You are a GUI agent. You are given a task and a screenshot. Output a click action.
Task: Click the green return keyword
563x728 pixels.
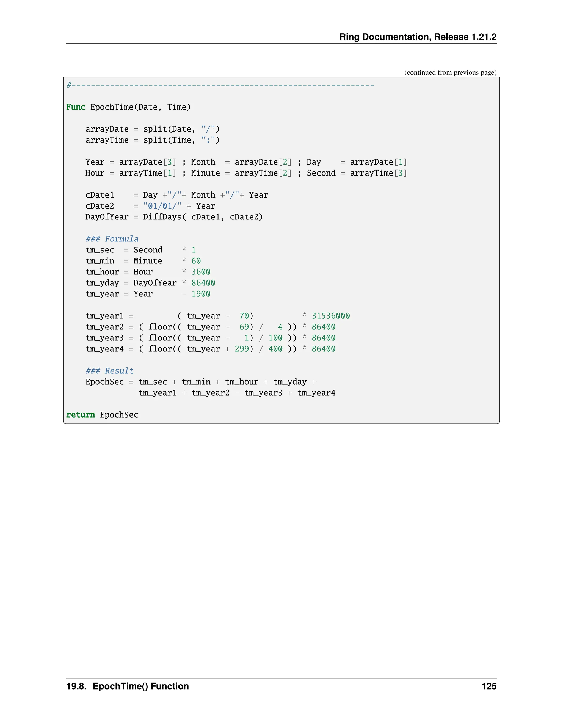(x=80, y=415)
